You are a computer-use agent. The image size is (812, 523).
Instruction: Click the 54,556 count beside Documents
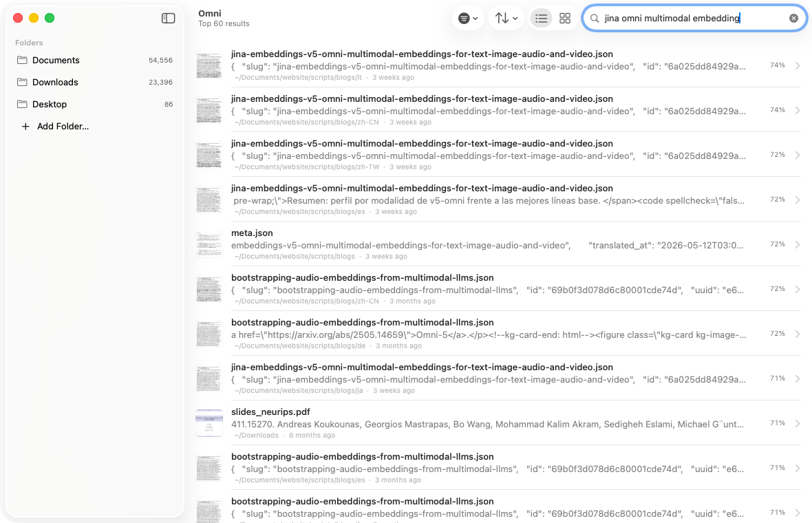(x=160, y=60)
